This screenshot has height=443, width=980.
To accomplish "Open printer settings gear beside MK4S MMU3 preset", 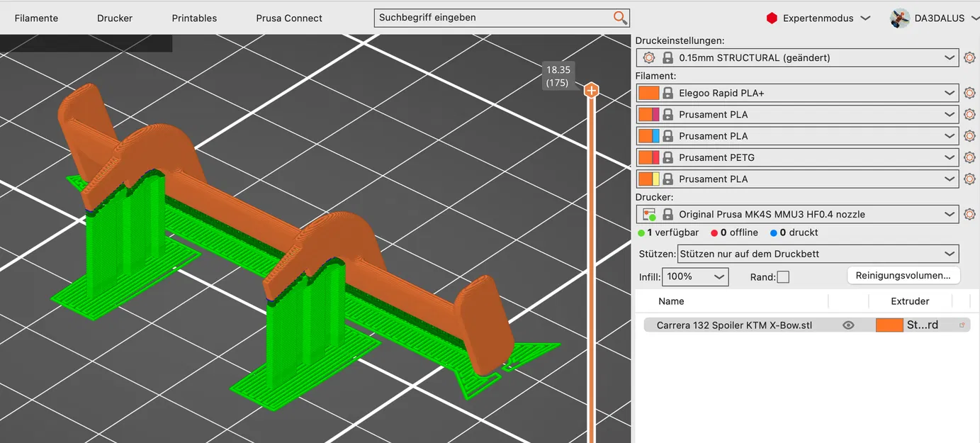I will pos(969,214).
